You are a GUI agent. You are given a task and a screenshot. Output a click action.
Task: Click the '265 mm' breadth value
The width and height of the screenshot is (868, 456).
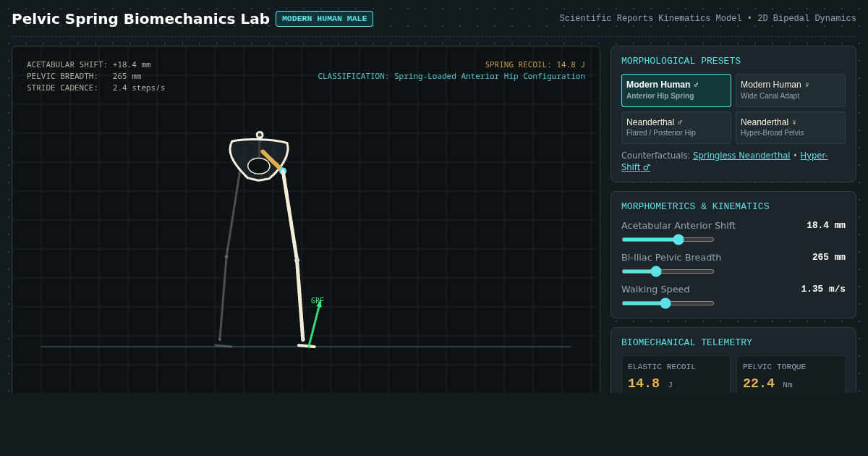829,257
